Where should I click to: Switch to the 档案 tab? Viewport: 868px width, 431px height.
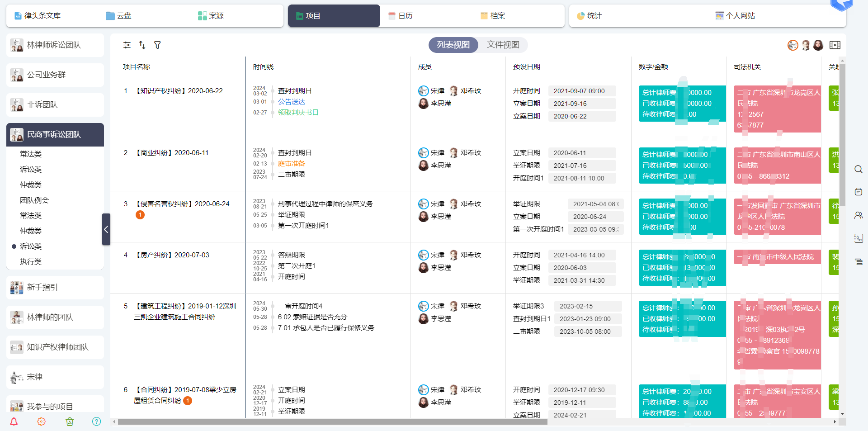(x=493, y=16)
